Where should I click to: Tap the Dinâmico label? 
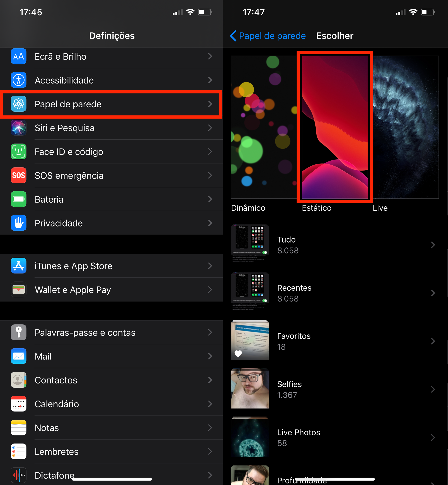248,208
